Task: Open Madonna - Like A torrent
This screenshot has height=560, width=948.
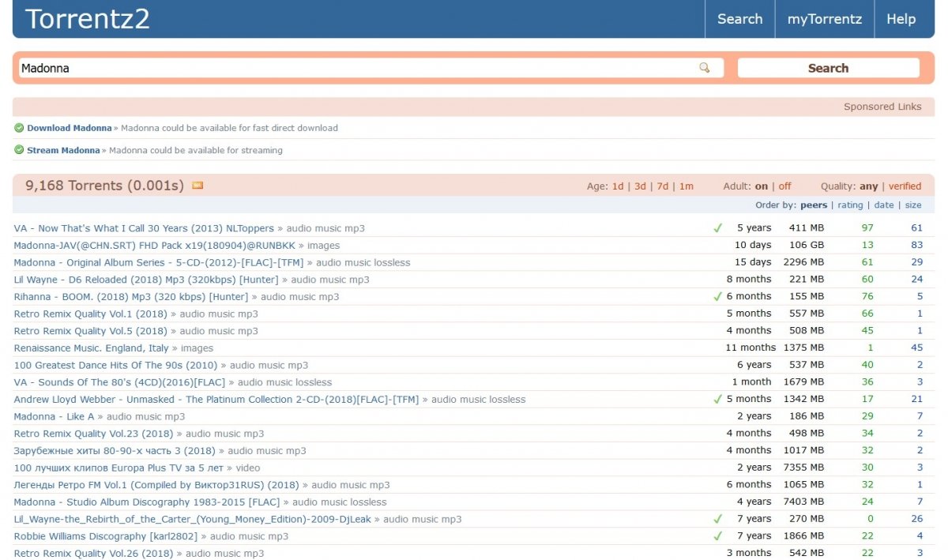Action: click(x=54, y=417)
